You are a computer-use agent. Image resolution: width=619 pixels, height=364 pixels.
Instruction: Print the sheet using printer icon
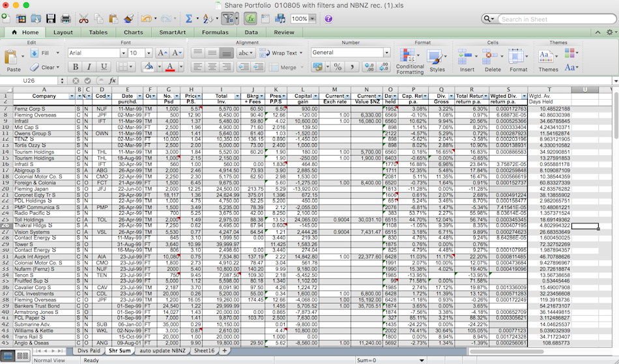pyautogui.click(x=66, y=18)
